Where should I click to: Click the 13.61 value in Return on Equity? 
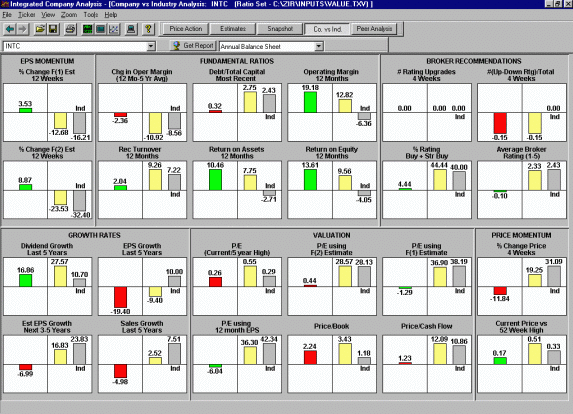tap(310, 165)
